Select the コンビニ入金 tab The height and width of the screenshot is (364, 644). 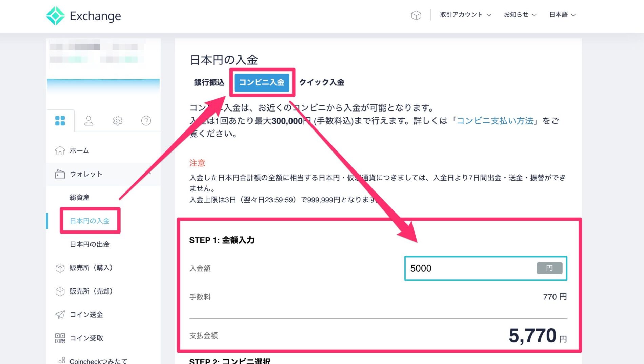coord(262,82)
